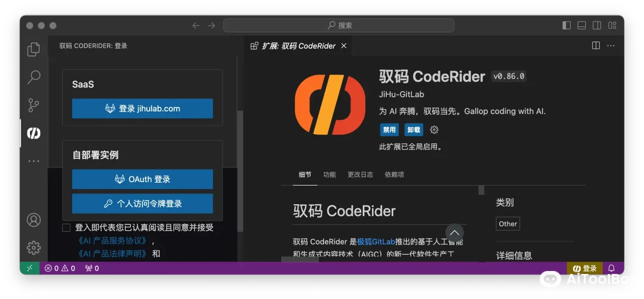
Task: Click the SaaS section heading
Action: [83, 84]
